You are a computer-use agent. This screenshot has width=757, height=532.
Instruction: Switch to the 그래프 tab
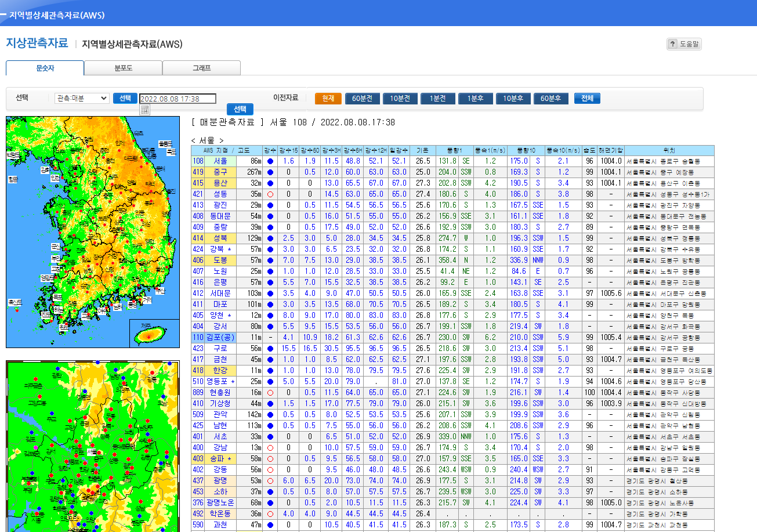(201, 68)
